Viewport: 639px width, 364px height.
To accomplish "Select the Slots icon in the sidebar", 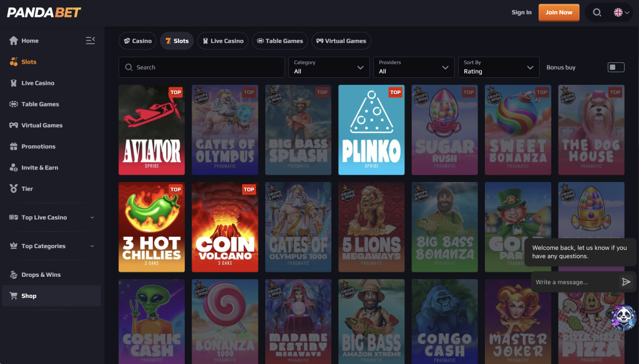I will point(14,62).
